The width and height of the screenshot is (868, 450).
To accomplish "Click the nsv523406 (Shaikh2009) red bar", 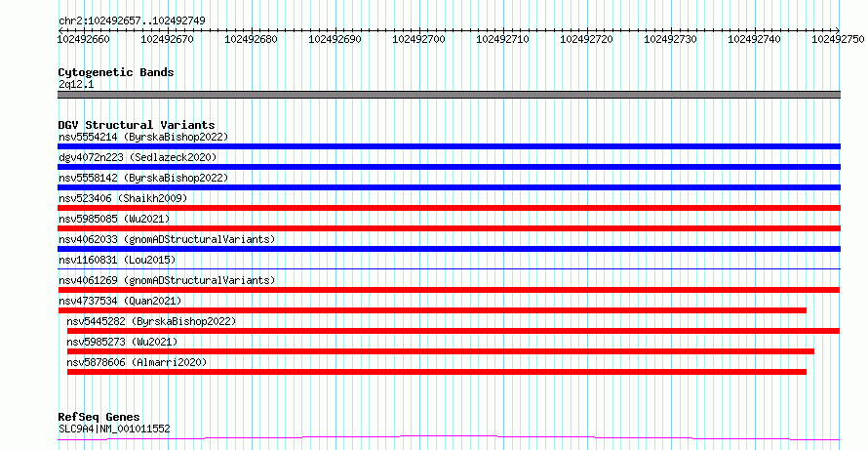I will click(449, 208).
